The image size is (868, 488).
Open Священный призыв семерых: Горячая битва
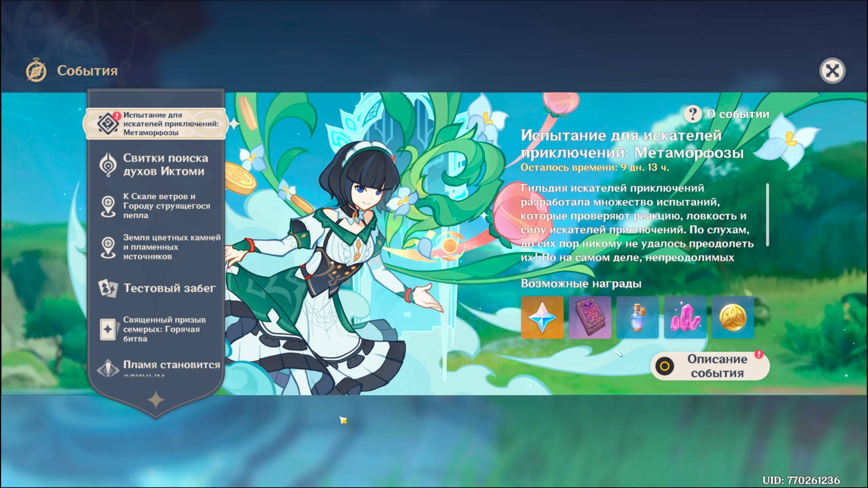point(164,329)
